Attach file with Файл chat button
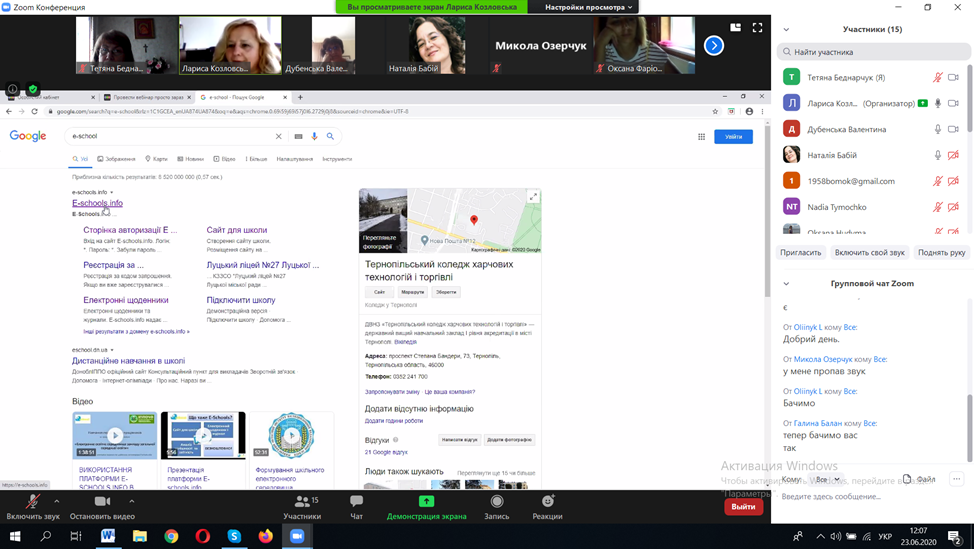Image resolution: width=974 pixels, height=549 pixels. 919,479
